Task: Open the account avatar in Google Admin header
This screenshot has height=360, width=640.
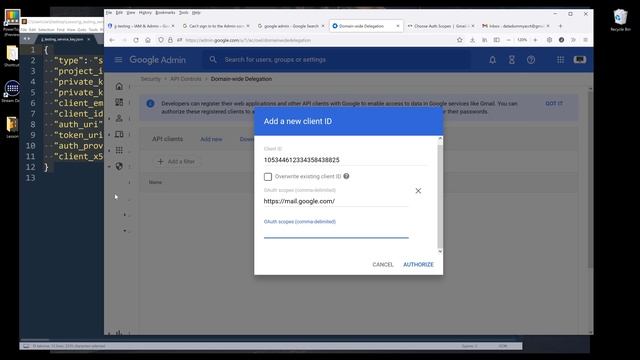Action: tap(580, 60)
